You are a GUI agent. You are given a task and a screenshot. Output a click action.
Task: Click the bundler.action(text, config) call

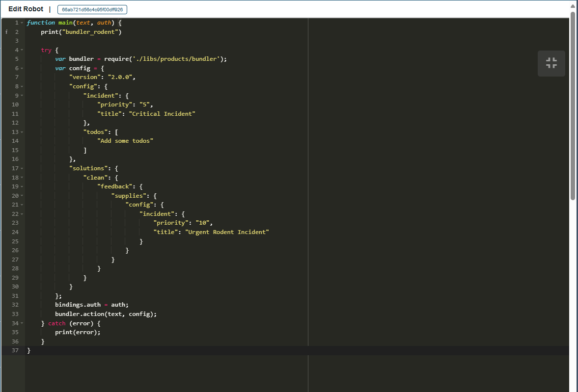106,314
